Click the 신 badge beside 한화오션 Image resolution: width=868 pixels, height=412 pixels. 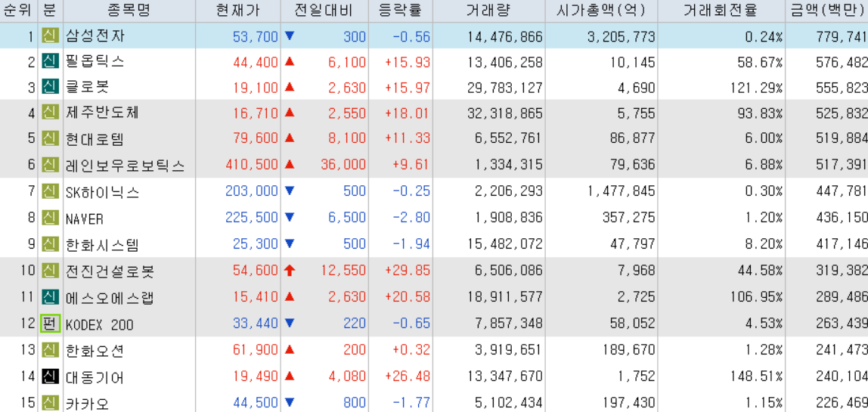(x=50, y=351)
